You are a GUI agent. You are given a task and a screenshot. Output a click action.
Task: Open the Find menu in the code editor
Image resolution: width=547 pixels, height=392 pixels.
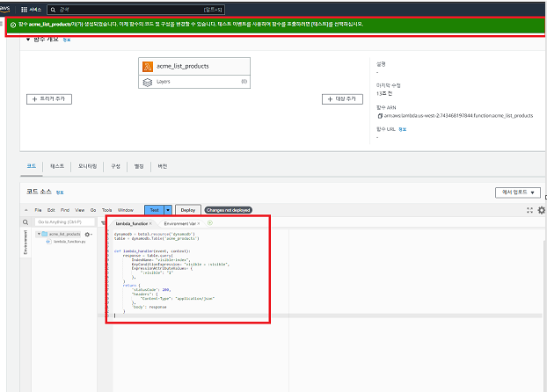point(65,210)
